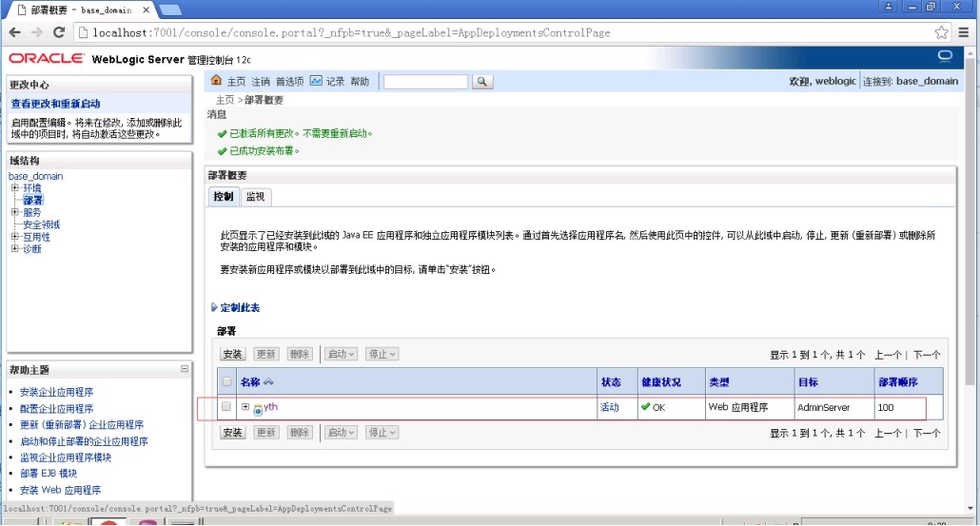Open the lower 停止 dropdown button
Screen dimensions: 980x526
pos(382,432)
